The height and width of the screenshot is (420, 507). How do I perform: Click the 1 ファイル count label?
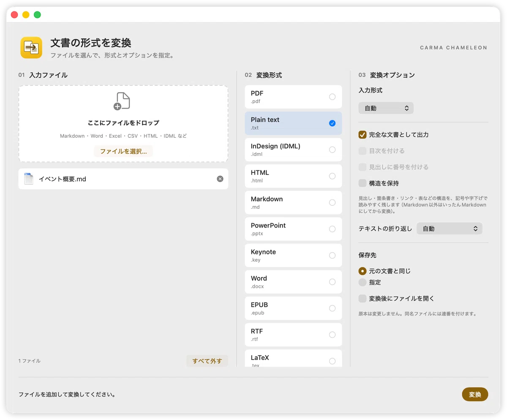point(30,361)
